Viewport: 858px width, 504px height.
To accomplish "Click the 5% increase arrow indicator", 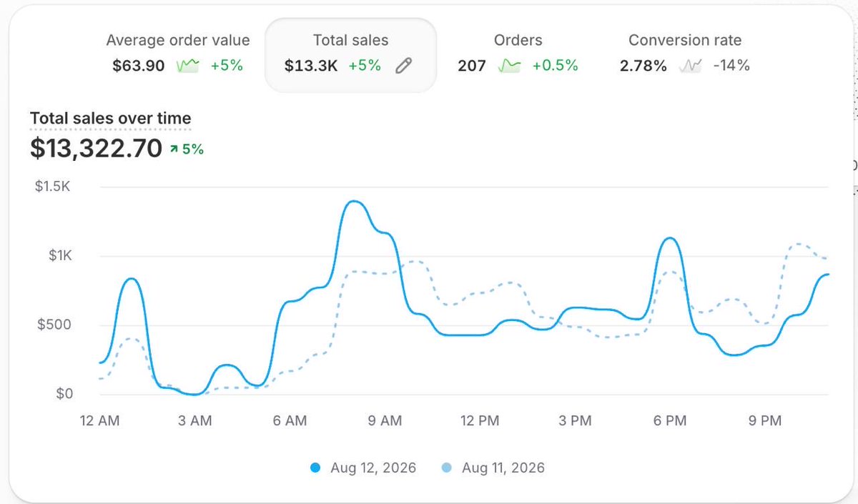I will point(187,149).
